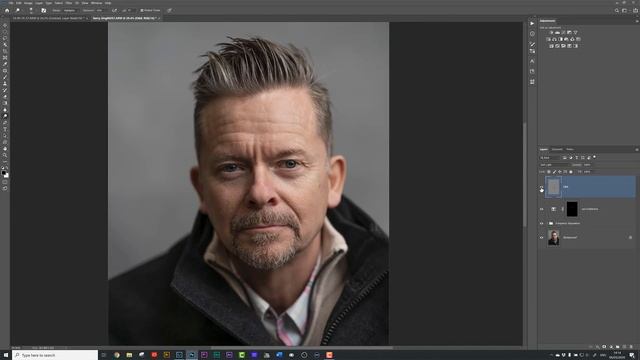The height and width of the screenshot is (360, 640).
Task: Add an Invert adjustment
Action: [551, 46]
